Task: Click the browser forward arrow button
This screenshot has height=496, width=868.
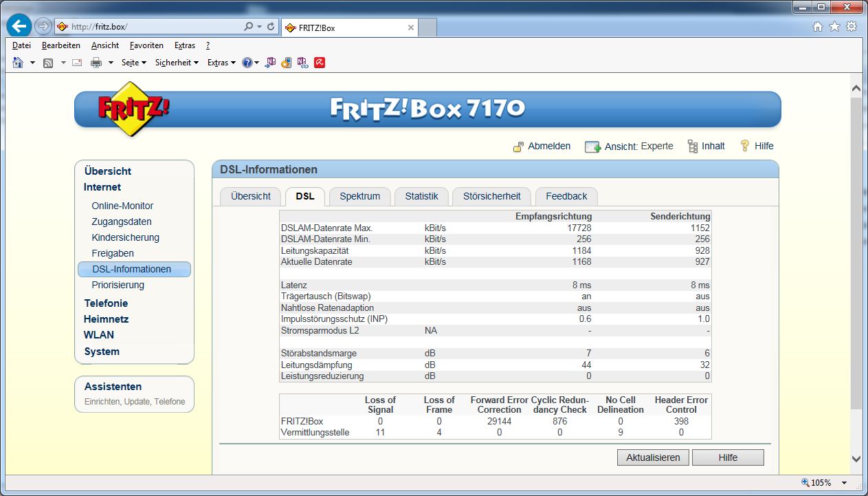Action: click(x=43, y=27)
